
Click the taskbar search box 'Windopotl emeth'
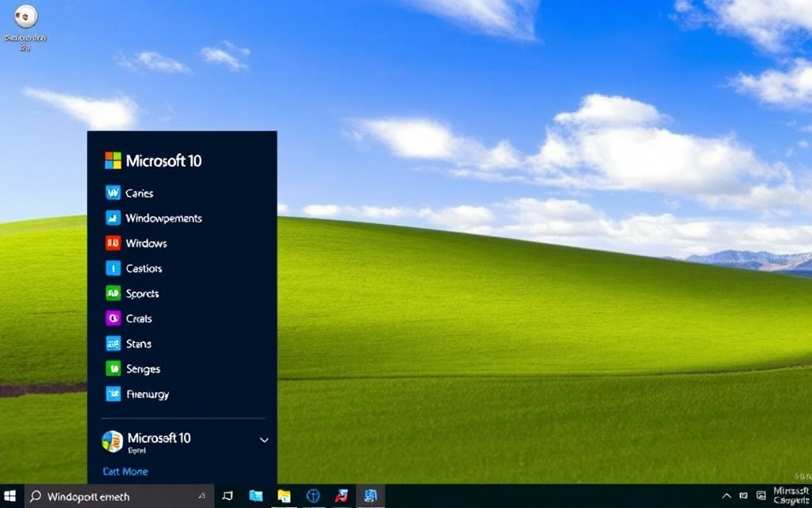[x=119, y=497]
